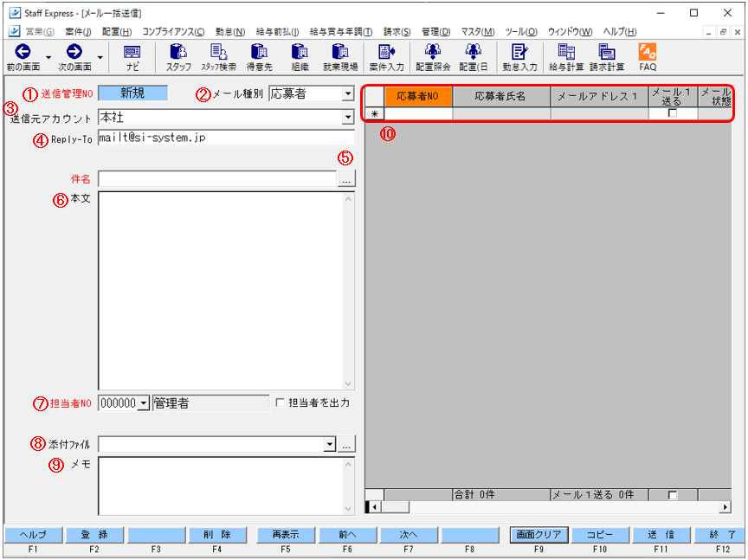Click grid horizontal scrollbar right arrow

point(725,507)
